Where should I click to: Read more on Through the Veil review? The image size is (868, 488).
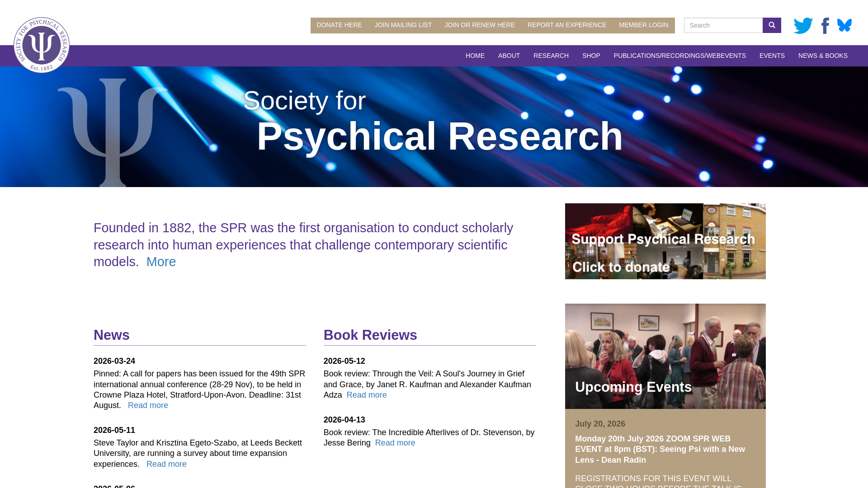click(367, 395)
